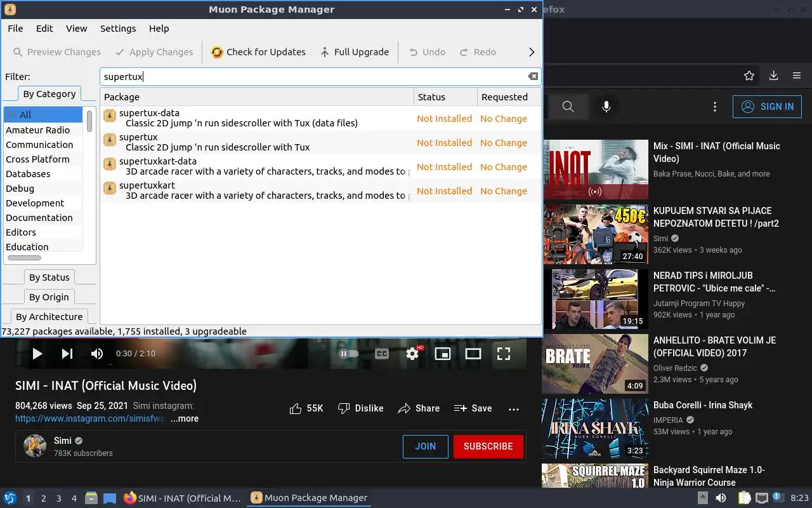Image resolution: width=812 pixels, height=508 pixels.
Task: Switch YouTube to theater mode
Action: click(x=473, y=354)
